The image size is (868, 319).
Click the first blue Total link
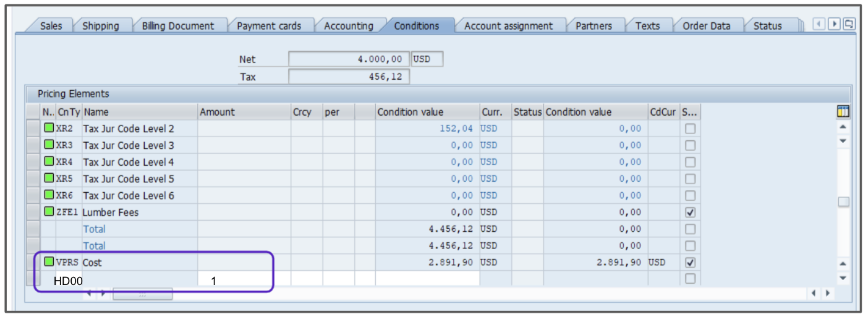[94, 229]
